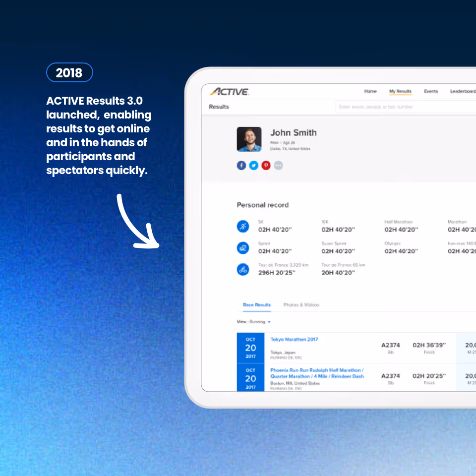Click the Tokyo Marathon Oct 20 date tile
Screen dimensions: 476x476
(x=250, y=348)
